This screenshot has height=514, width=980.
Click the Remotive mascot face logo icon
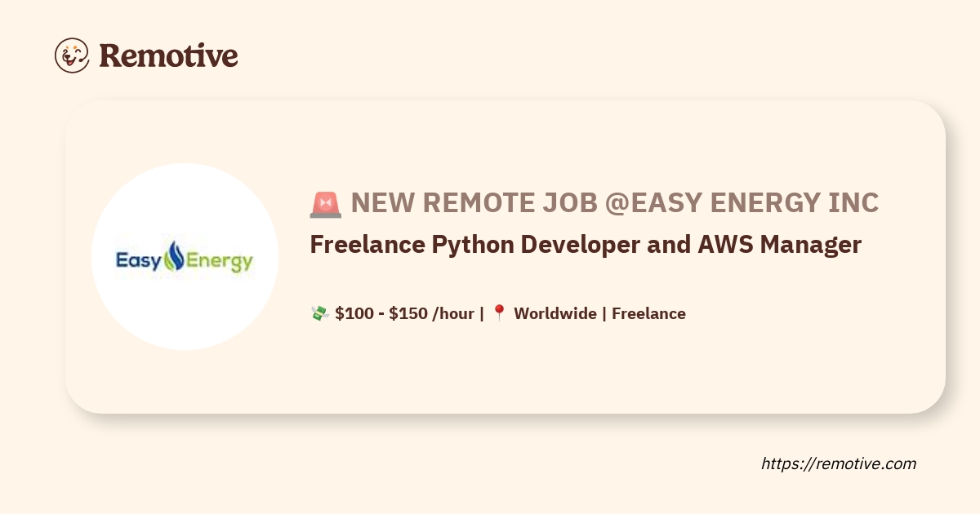click(x=72, y=55)
